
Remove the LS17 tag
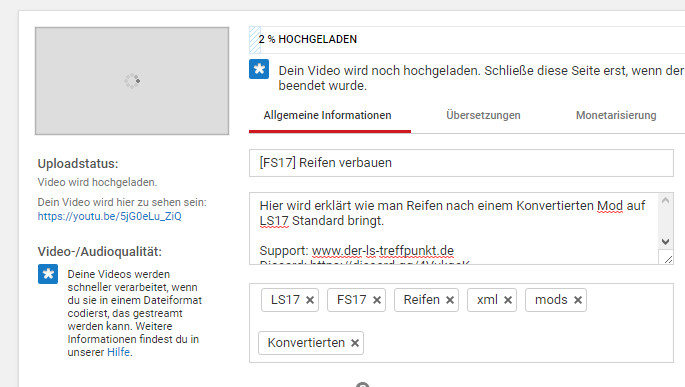[310, 300]
